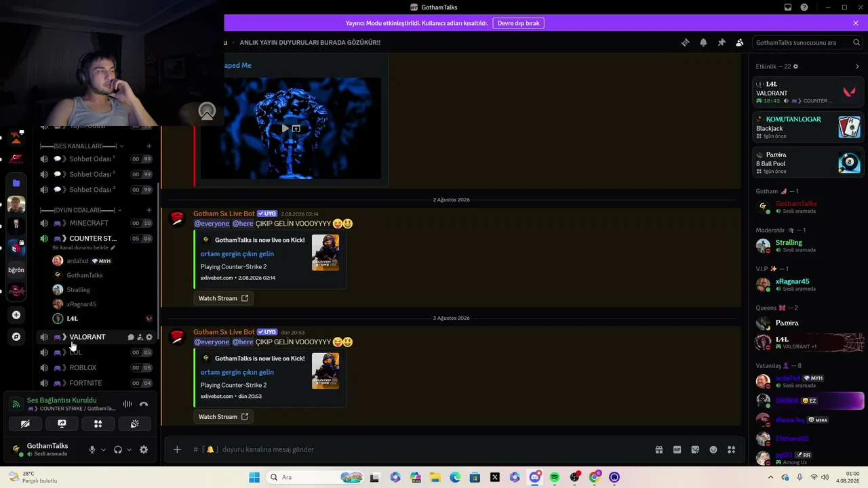This screenshot has width=868, height=488.
Task: Expand the Etkinlik panel arrow
Action: [857, 66]
